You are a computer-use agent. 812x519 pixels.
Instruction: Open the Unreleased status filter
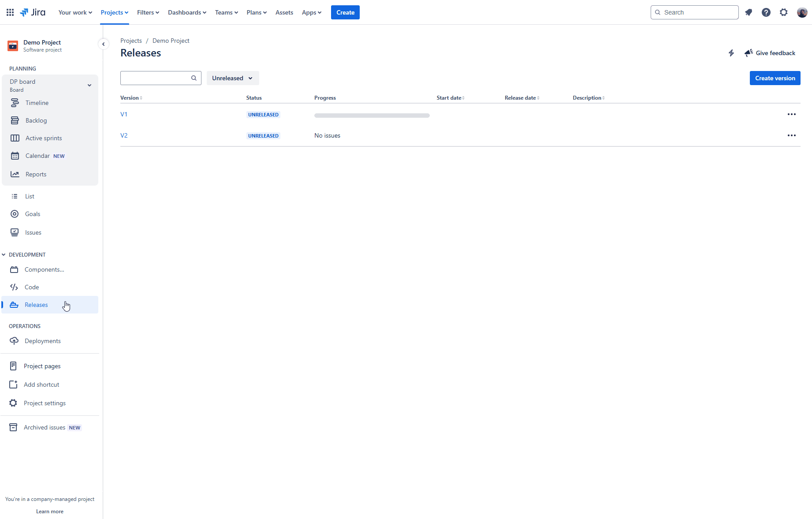pyautogui.click(x=232, y=78)
